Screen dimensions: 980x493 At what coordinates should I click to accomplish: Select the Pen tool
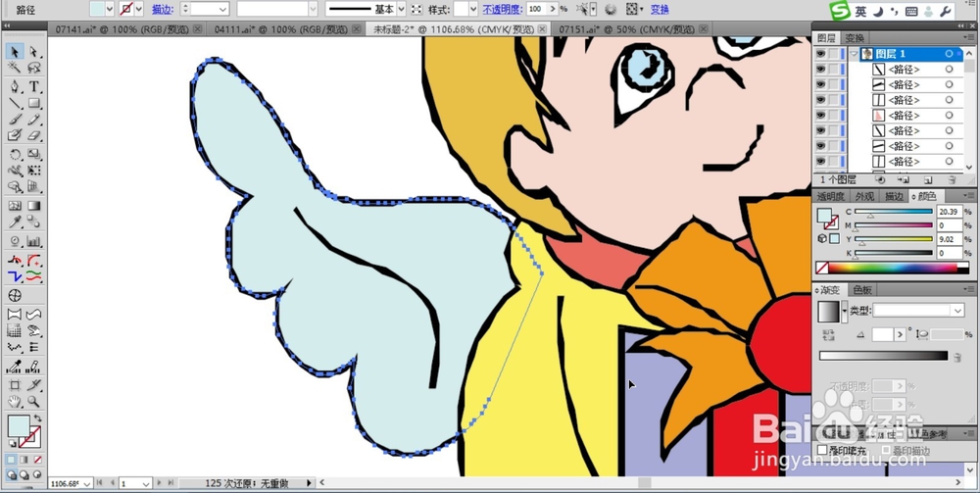click(x=15, y=87)
